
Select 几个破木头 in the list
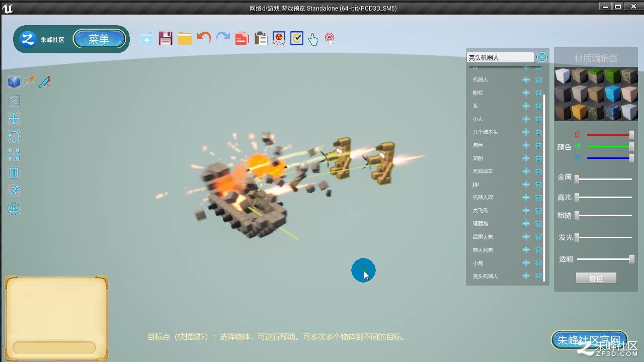(x=485, y=132)
